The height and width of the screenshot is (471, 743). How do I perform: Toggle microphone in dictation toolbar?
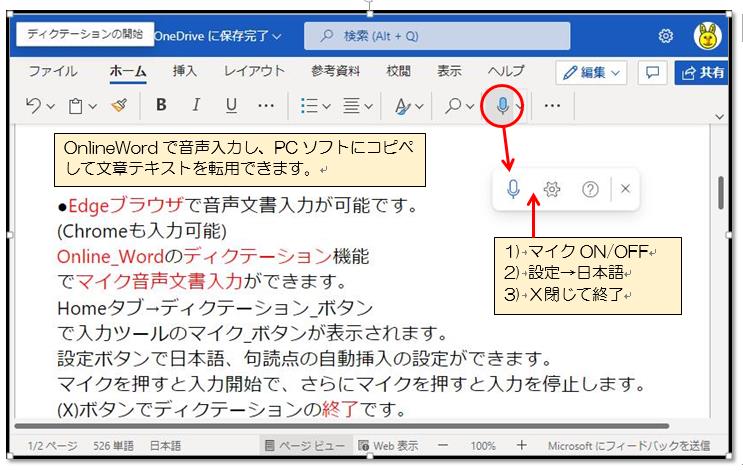(513, 189)
